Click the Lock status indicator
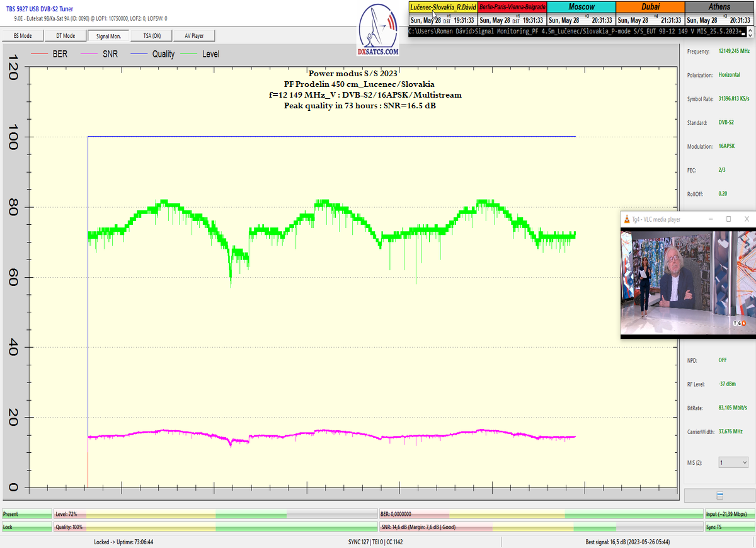The width and height of the screenshot is (756, 548). (26, 527)
